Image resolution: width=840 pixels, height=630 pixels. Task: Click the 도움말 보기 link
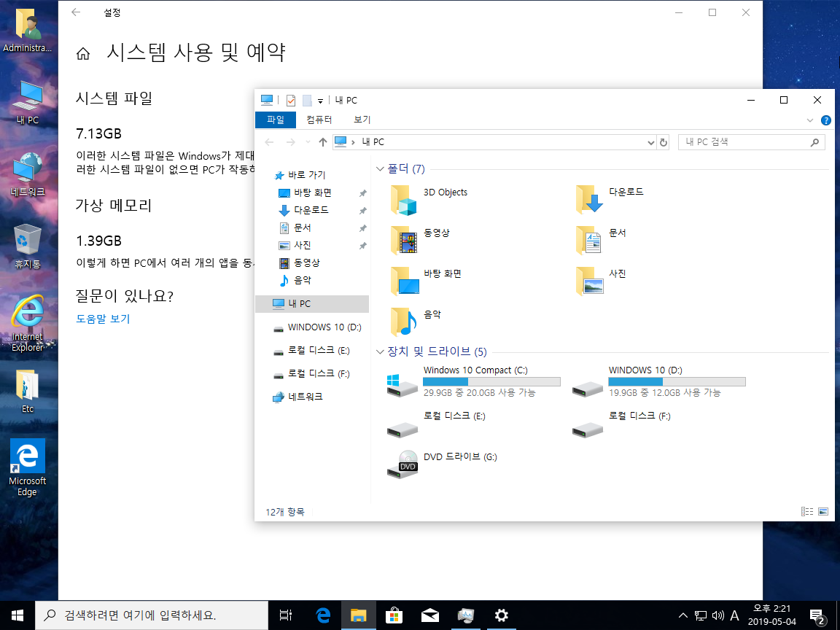[x=103, y=319]
